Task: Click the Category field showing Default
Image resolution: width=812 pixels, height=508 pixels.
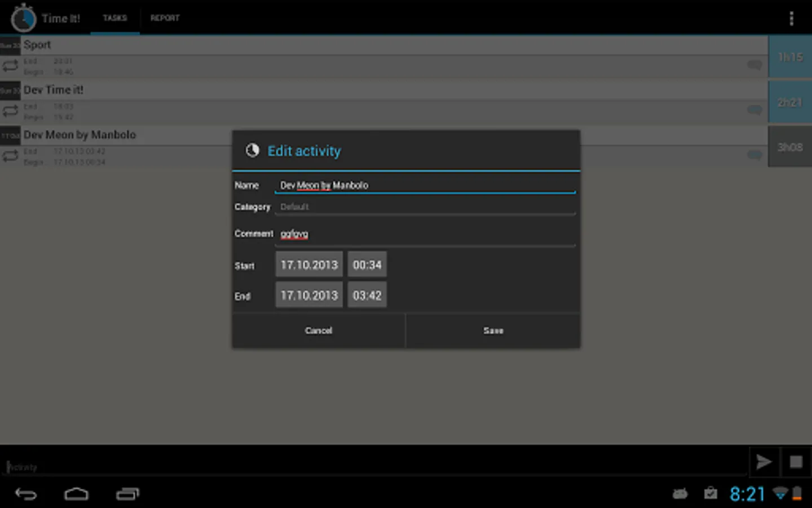Action: click(x=425, y=207)
